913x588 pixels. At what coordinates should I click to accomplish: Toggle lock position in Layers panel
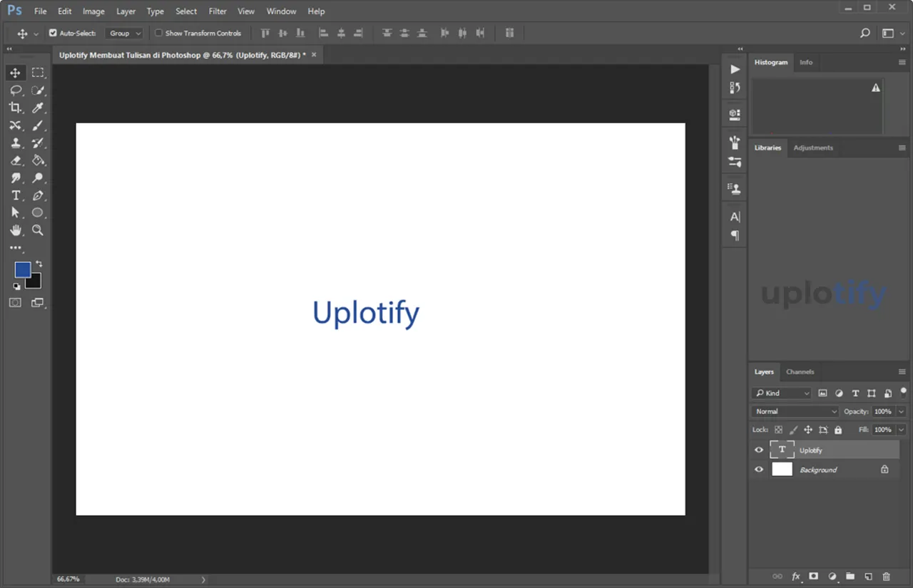pyautogui.click(x=808, y=430)
